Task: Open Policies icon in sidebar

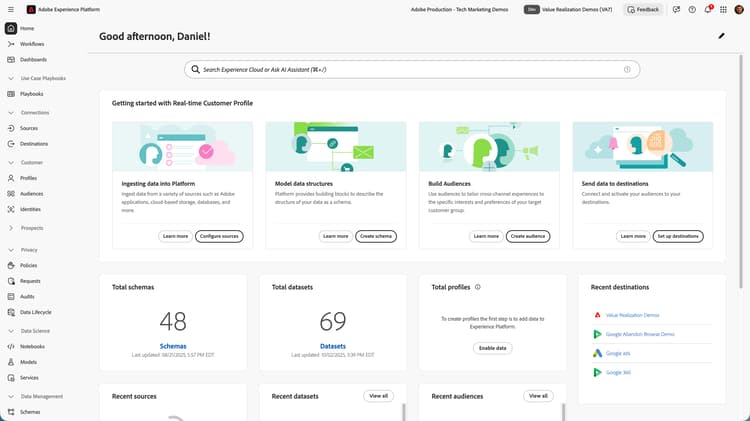Action: pos(11,266)
